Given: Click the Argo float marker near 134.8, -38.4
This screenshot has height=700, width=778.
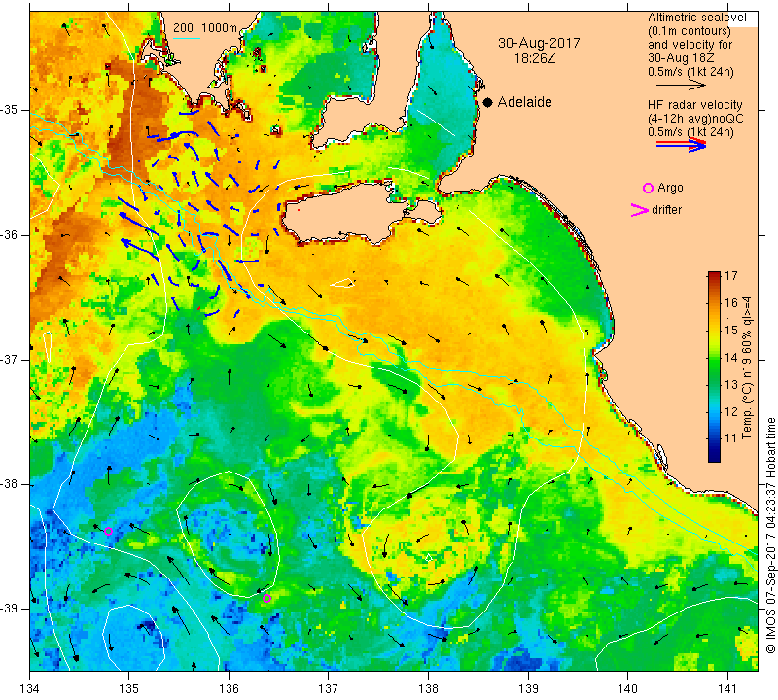Looking at the screenshot, I should [x=108, y=531].
